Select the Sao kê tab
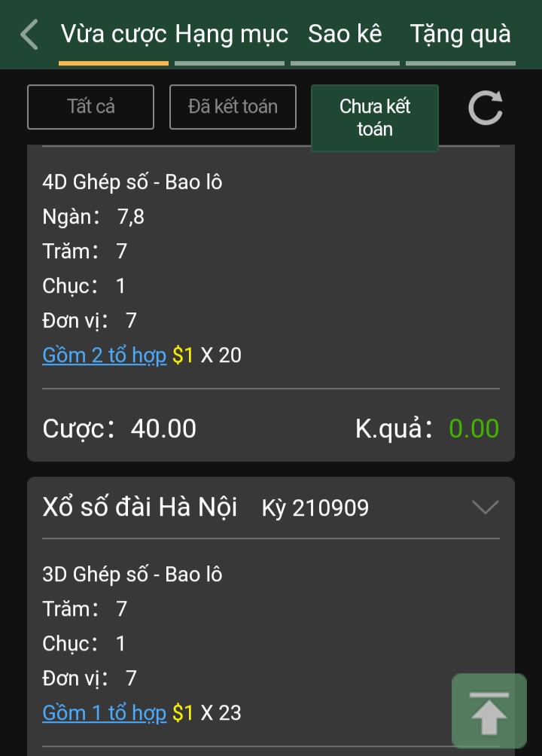The height and width of the screenshot is (756, 542). [x=345, y=35]
